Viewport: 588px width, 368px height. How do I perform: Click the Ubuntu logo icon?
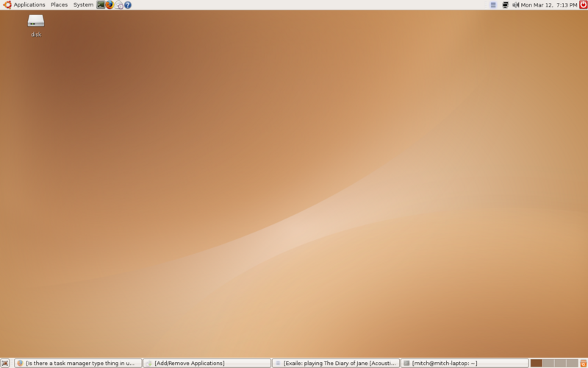7,5
